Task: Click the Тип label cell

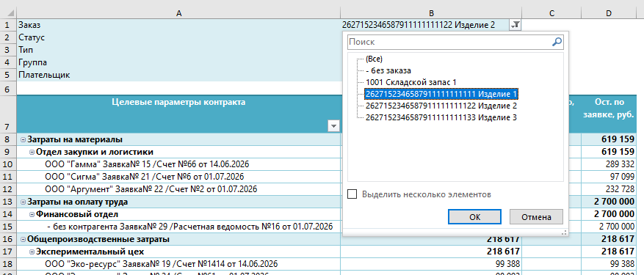Action: point(178,50)
